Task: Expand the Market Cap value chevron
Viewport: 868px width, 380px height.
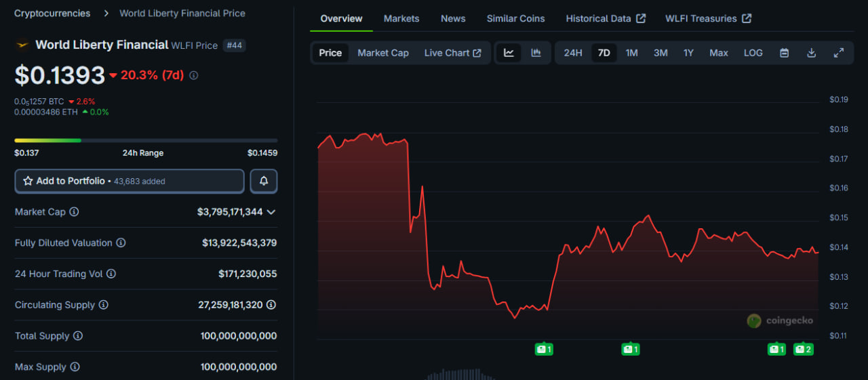Action: pyautogui.click(x=271, y=212)
